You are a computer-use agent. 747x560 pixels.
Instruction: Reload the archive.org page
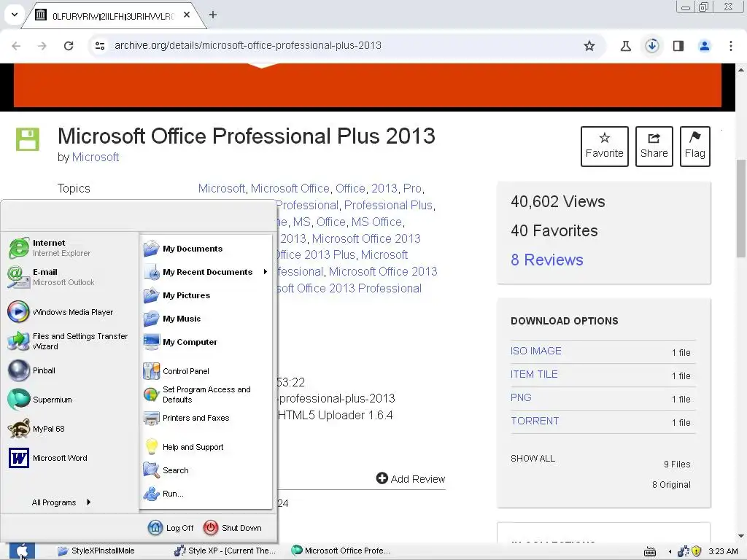[69, 46]
